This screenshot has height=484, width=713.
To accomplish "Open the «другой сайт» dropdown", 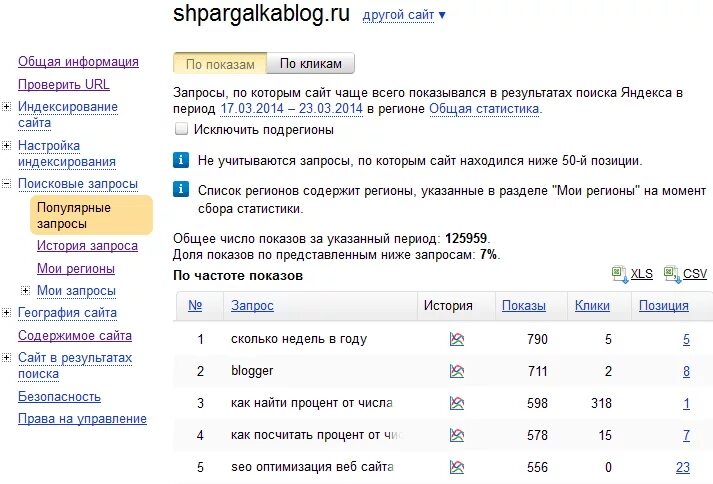I will 404,15.
